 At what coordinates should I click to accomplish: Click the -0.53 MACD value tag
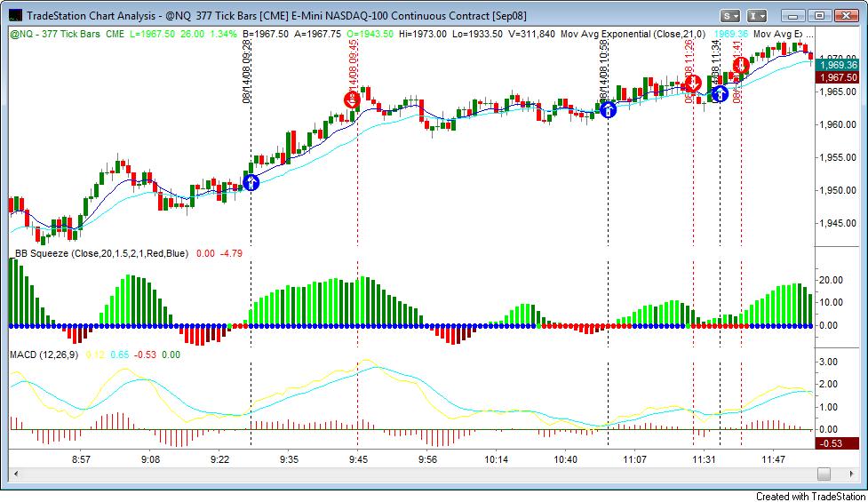click(838, 443)
